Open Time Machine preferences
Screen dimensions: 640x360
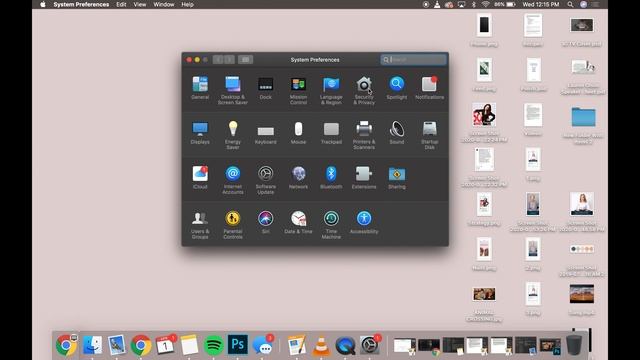(x=331, y=224)
